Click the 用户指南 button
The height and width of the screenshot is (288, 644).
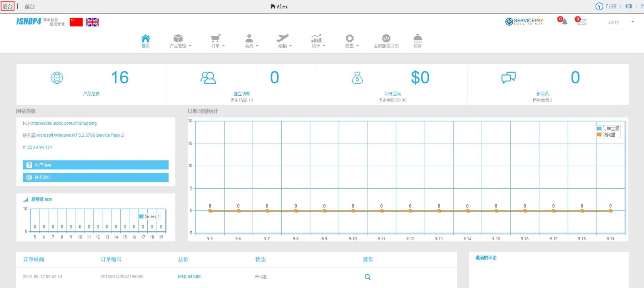[95, 165]
